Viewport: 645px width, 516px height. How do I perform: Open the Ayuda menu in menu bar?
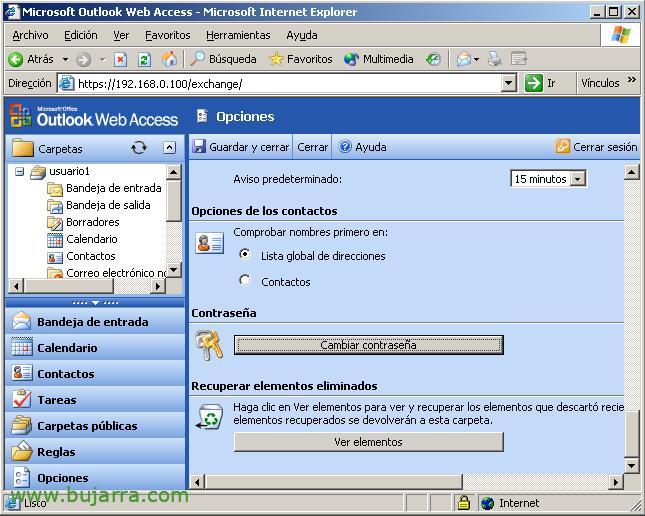click(302, 35)
